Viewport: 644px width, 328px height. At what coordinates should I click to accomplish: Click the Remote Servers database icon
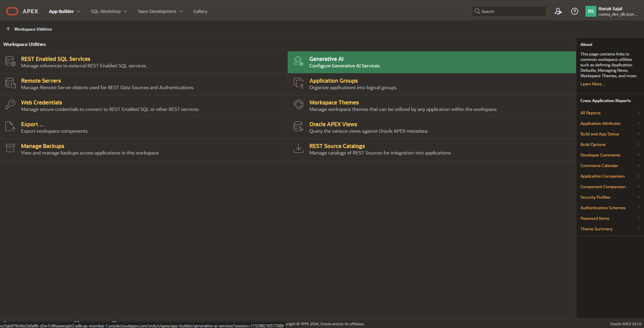pyautogui.click(x=10, y=83)
